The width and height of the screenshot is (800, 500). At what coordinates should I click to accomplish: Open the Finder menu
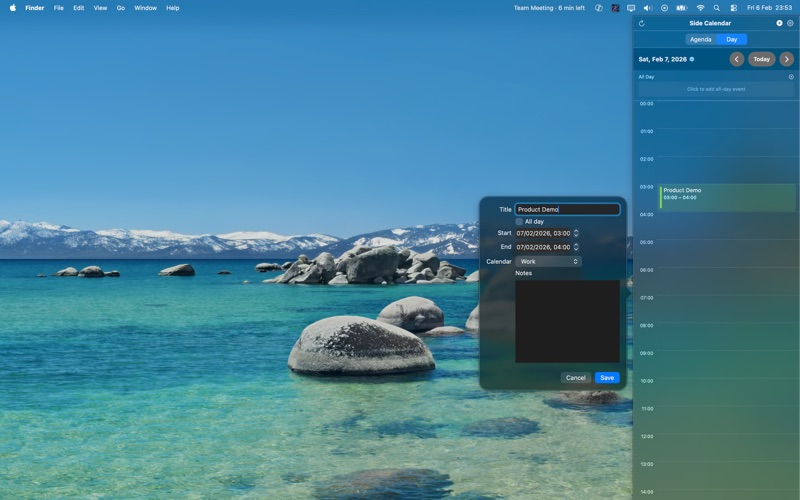tap(35, 8)
